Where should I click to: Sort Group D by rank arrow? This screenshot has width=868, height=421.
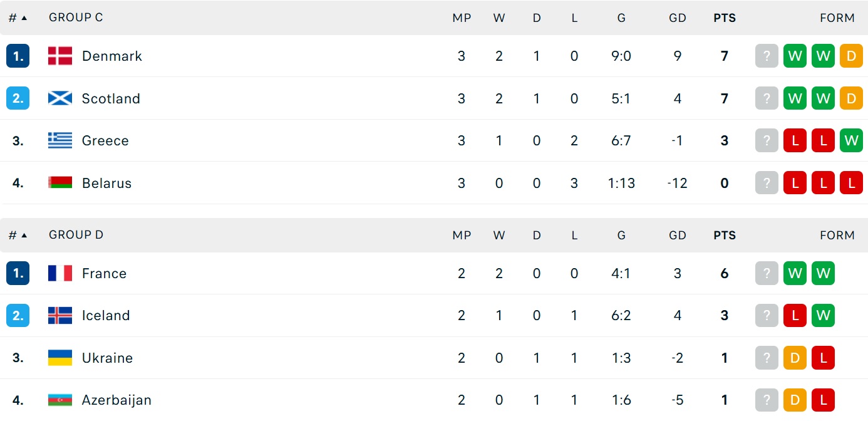click(x=24, y=236)
